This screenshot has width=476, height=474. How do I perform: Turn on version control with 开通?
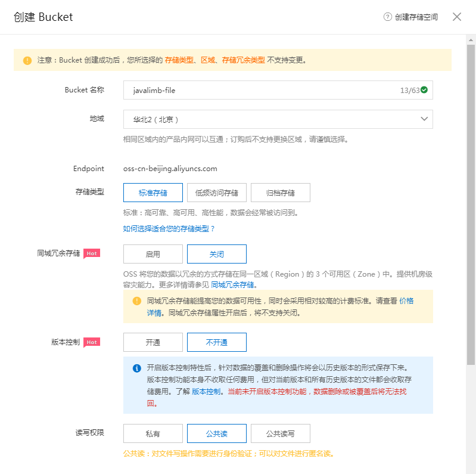click(153, 342)
